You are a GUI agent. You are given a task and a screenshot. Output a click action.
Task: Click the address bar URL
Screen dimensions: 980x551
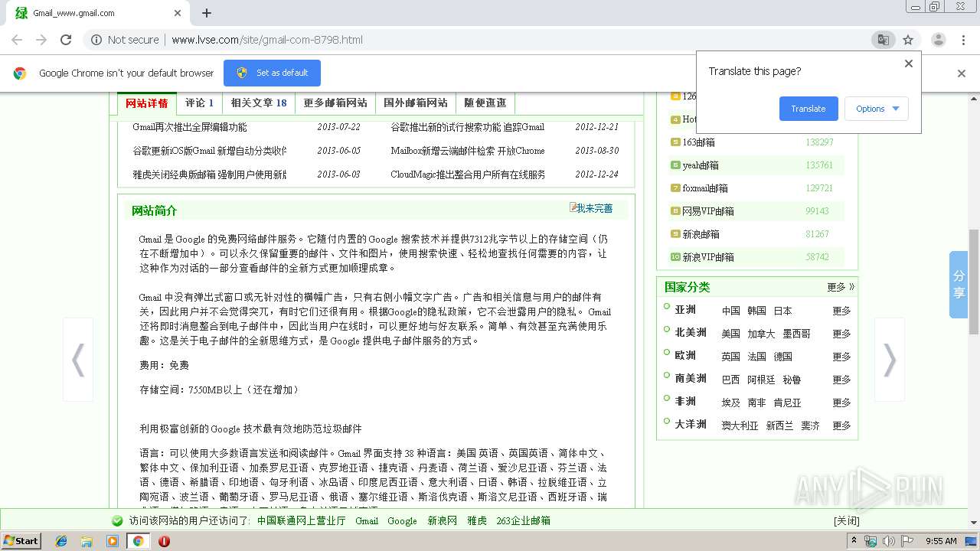point(267,40)
